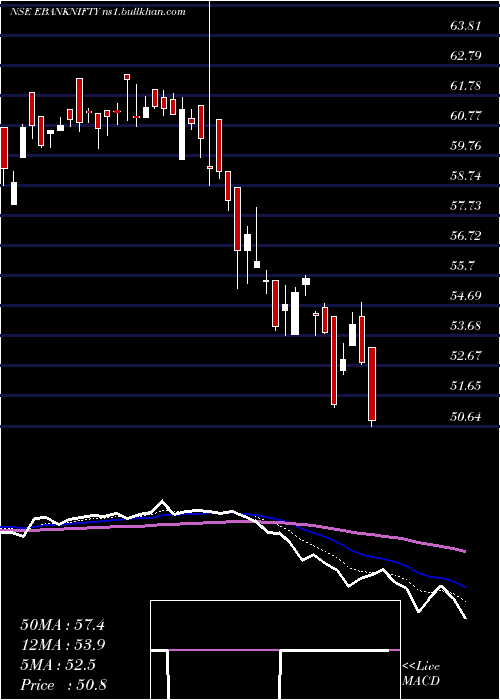Click the <<Live MACD label
This screenshot has width=500, height=700.
[421, 674]
